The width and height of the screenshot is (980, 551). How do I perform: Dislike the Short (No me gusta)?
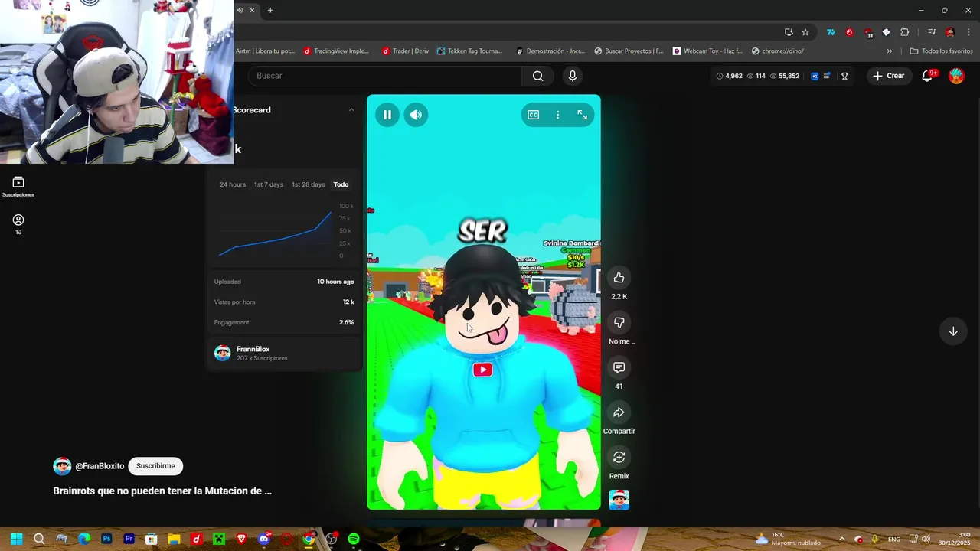(619, 322)
